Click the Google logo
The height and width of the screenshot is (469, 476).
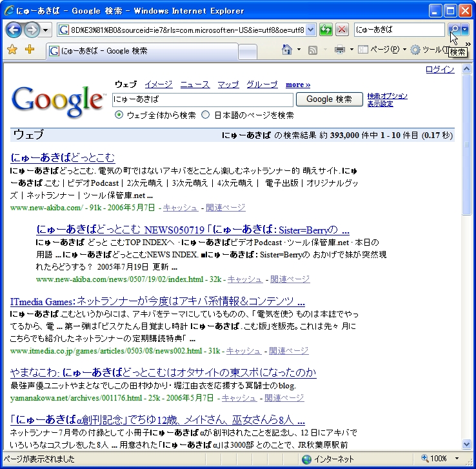[57, 101]
